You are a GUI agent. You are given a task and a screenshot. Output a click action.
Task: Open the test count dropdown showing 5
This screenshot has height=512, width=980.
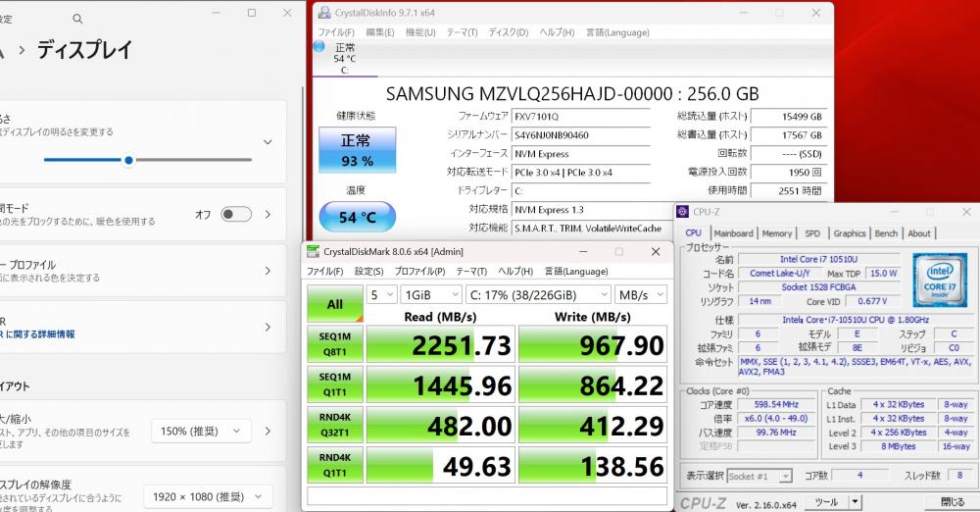click(x=381, y=295)
